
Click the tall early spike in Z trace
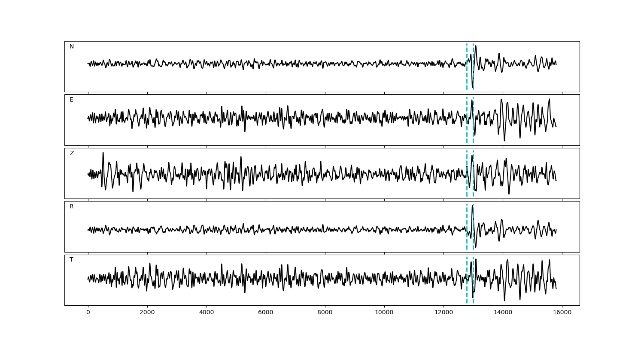103,153
